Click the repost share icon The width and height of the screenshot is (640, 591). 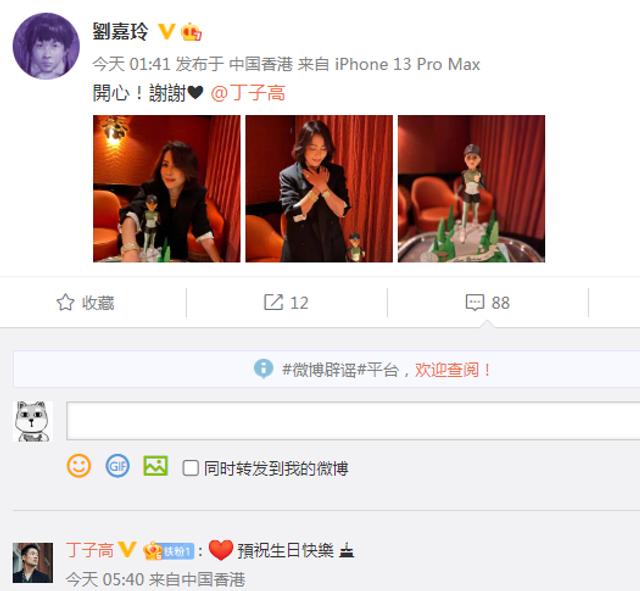(x=273, y=302)
